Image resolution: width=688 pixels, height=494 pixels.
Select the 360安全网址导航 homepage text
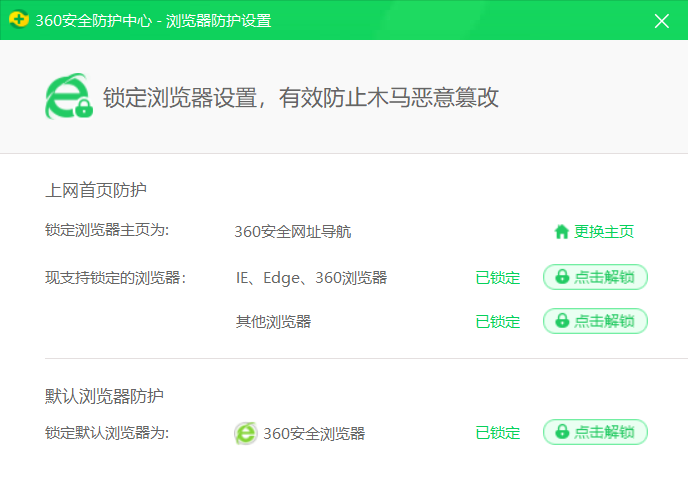293,232
